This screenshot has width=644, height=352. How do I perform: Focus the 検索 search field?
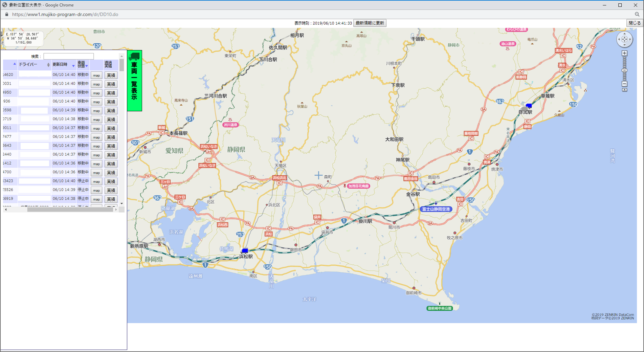pyautogui.click(x=68, y=56)
